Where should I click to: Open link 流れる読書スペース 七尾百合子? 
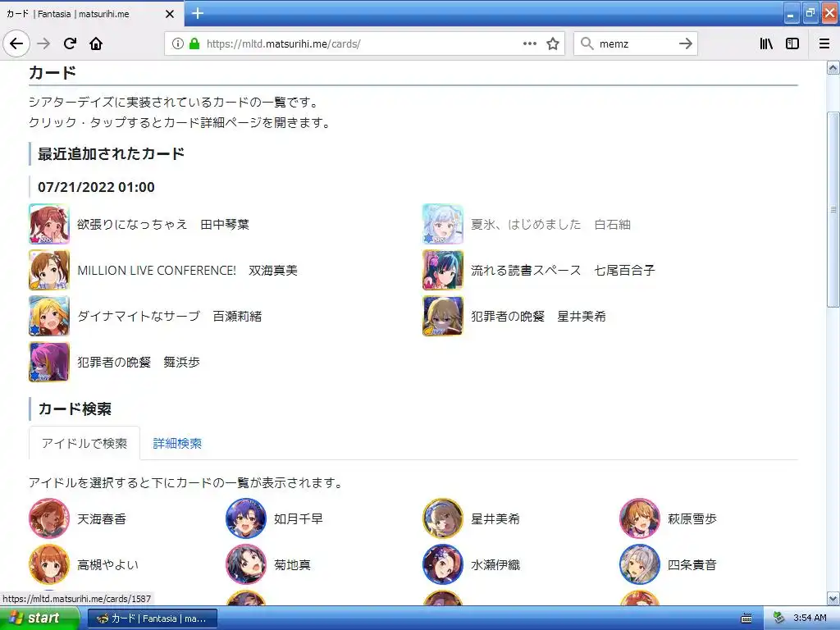click(x=563, y=271)
